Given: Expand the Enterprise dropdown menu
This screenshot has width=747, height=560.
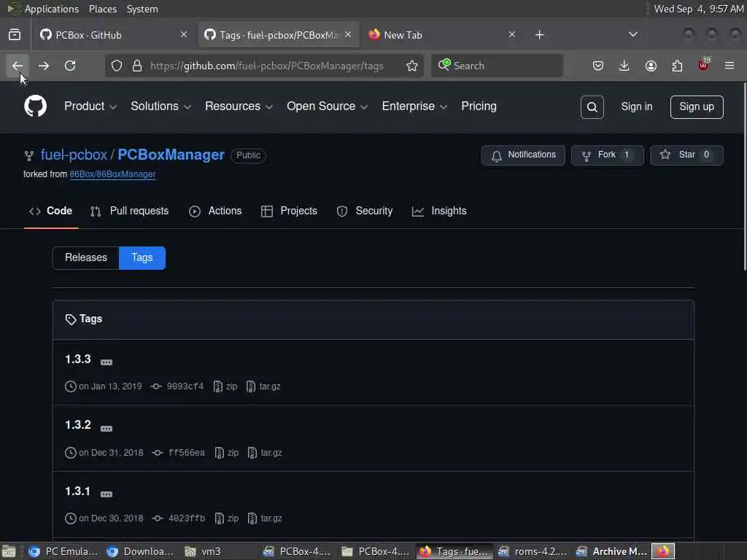Looking at the screenshot, I should pos(414,106).
